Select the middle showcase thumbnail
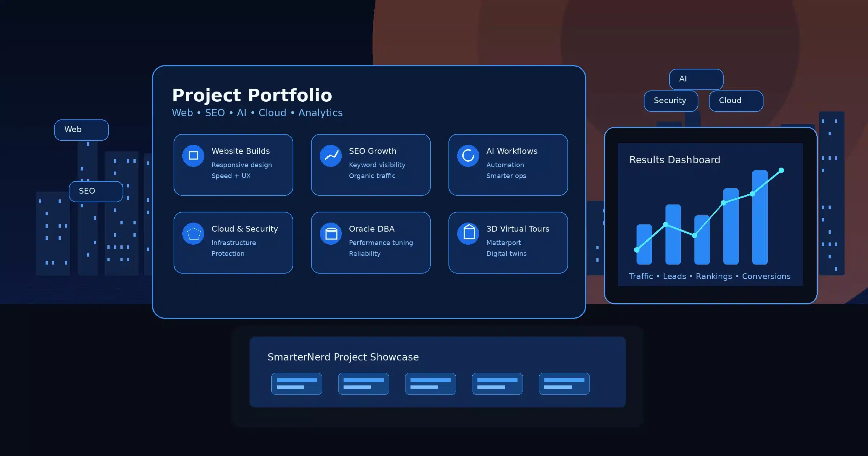 (430, 384)
